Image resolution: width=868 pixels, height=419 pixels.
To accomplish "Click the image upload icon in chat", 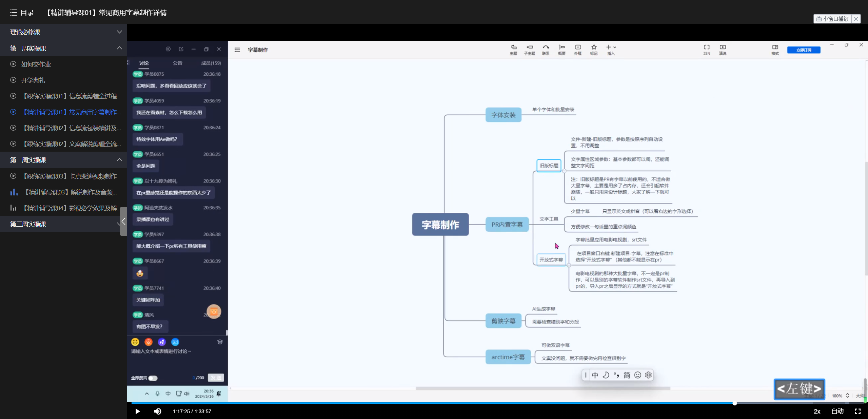I will point(175,342).
